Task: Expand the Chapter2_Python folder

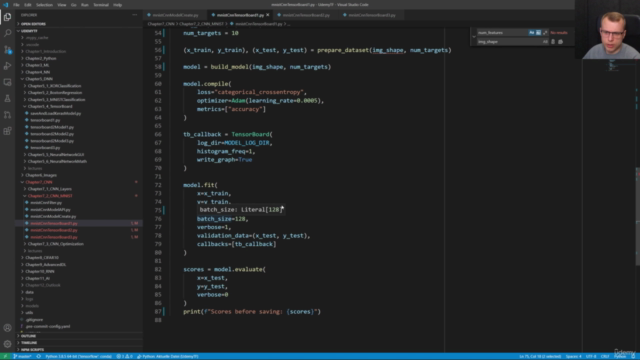Action: point(79,58)
